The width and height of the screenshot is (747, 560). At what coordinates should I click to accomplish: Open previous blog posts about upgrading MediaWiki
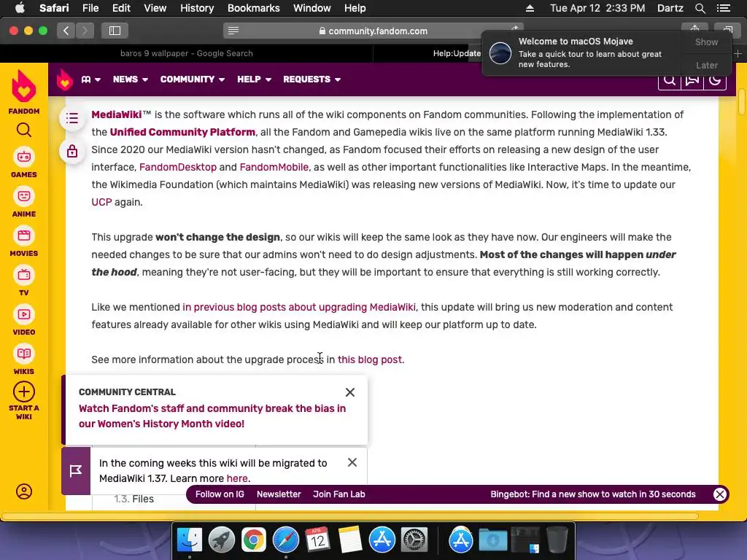298,307
